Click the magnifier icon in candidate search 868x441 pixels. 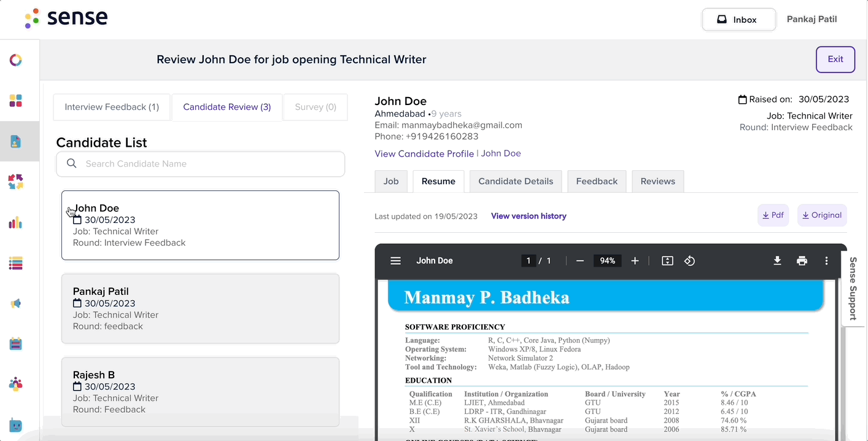(x=72, y=163)
